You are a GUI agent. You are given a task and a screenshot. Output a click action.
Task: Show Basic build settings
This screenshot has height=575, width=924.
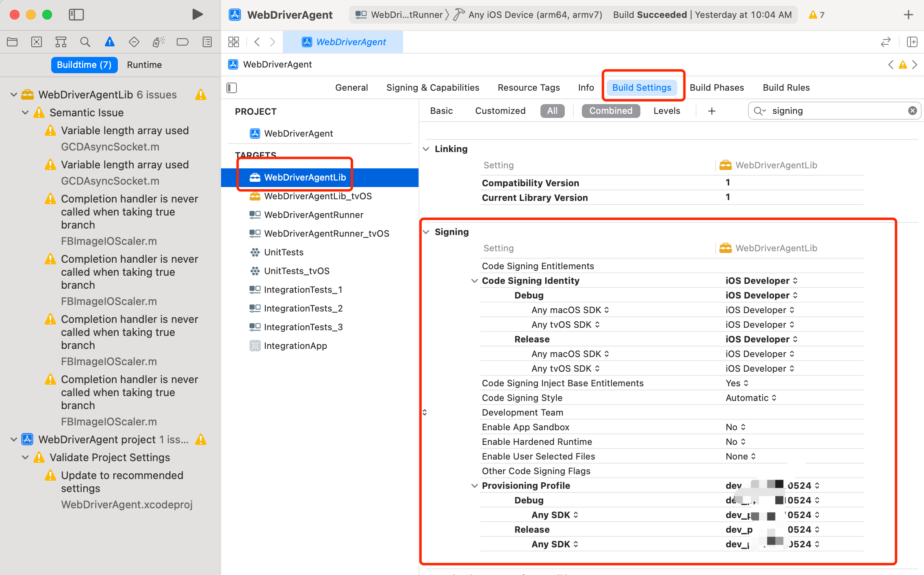(441, 111)
